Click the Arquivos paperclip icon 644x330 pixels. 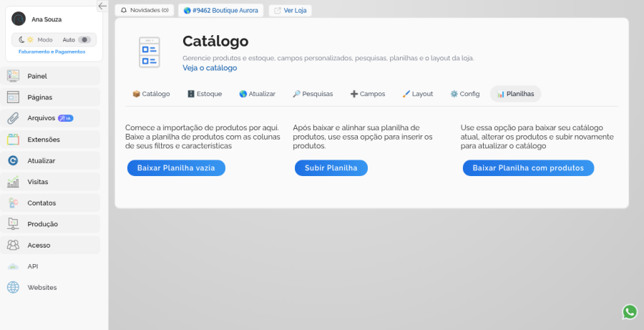point(13,118)
